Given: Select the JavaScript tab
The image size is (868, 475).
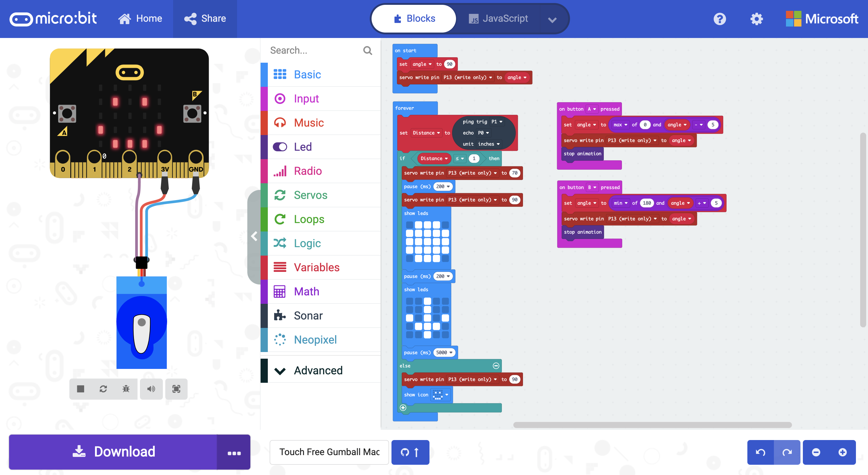Looking at the screenshot, I should [x=505, y=17].
